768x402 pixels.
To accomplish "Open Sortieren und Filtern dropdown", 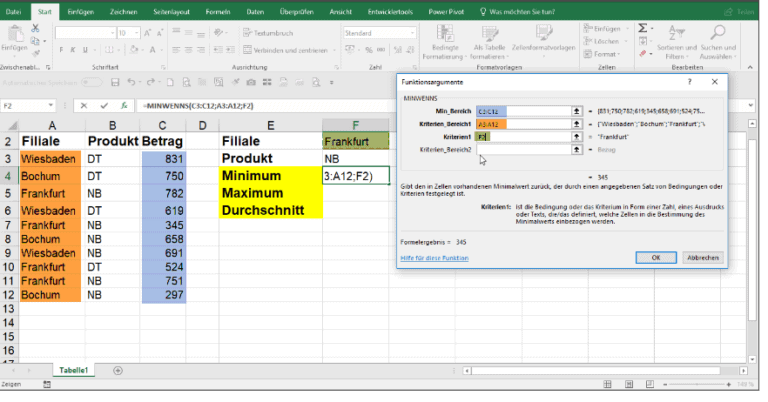I will (677, 42).
